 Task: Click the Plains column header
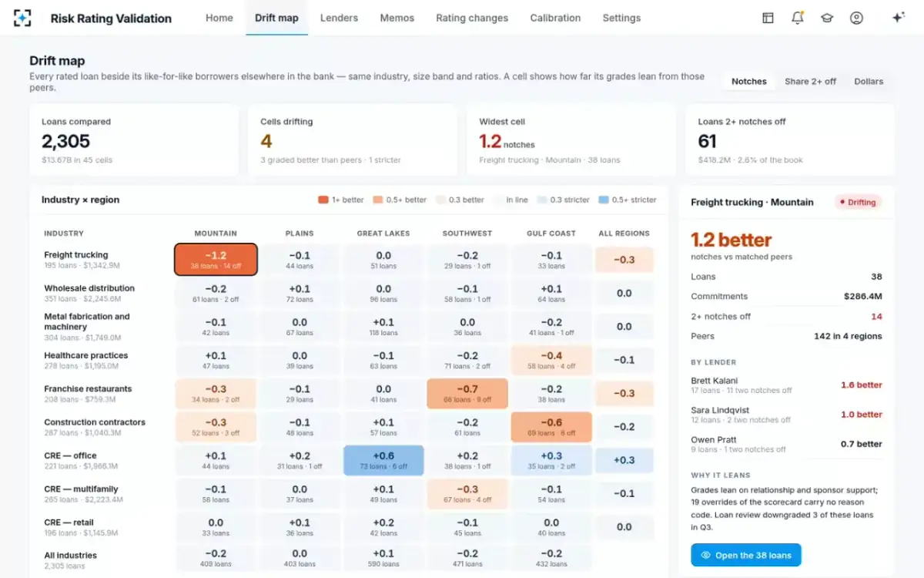[300, 234]
